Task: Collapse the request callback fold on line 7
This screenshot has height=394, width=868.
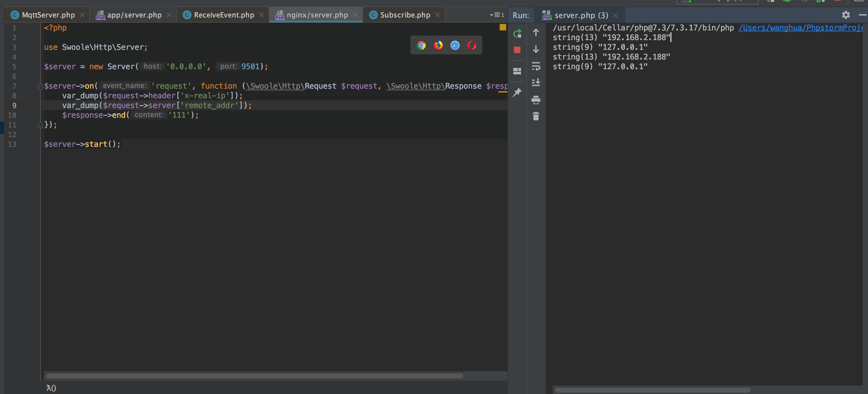Action: pyautogui.click(x=40, y=87)
